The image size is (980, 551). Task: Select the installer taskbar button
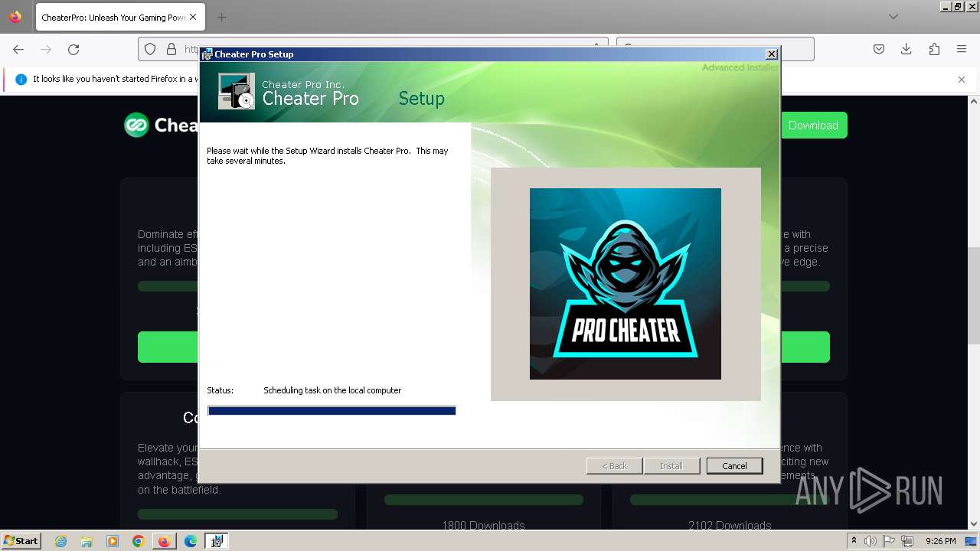coord(217,541)
